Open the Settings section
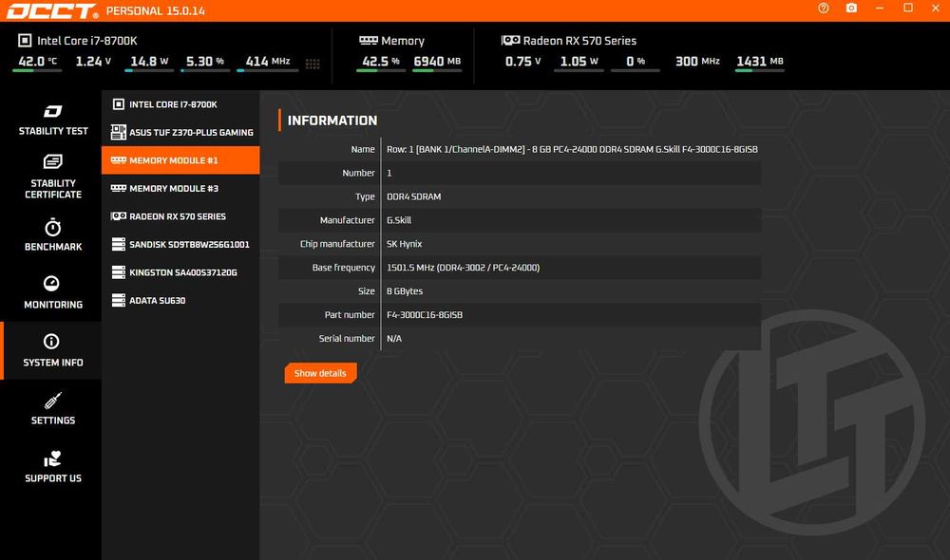This screenshot has width=950, height=560. point(52,409)
